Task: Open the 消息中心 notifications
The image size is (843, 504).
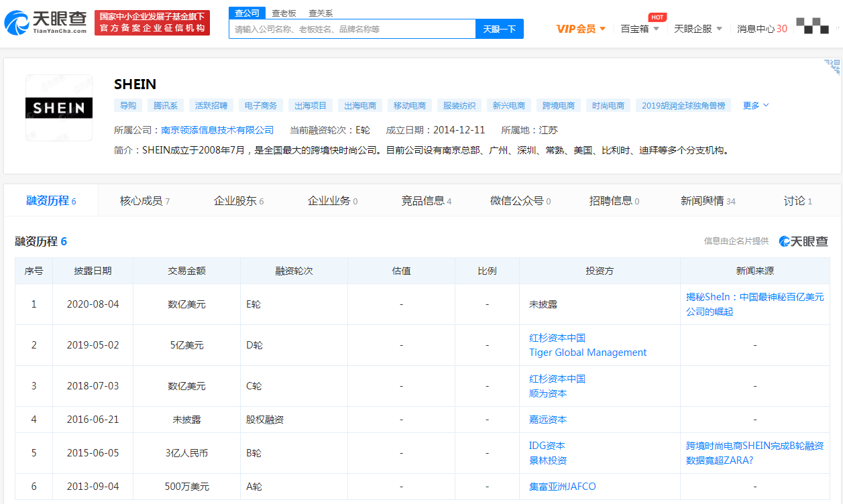Action: click(x=762, y=29)
